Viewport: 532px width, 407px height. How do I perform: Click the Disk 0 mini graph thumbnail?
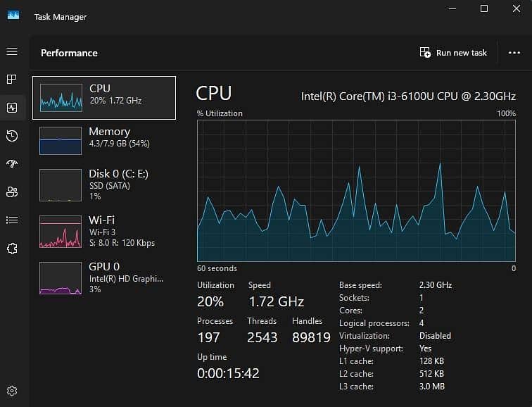(x=61, y=185)
